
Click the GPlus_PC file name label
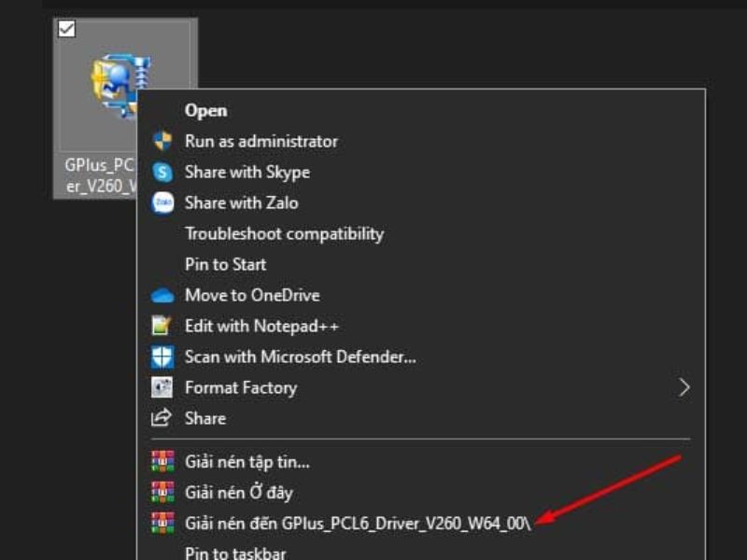point(100,175)
